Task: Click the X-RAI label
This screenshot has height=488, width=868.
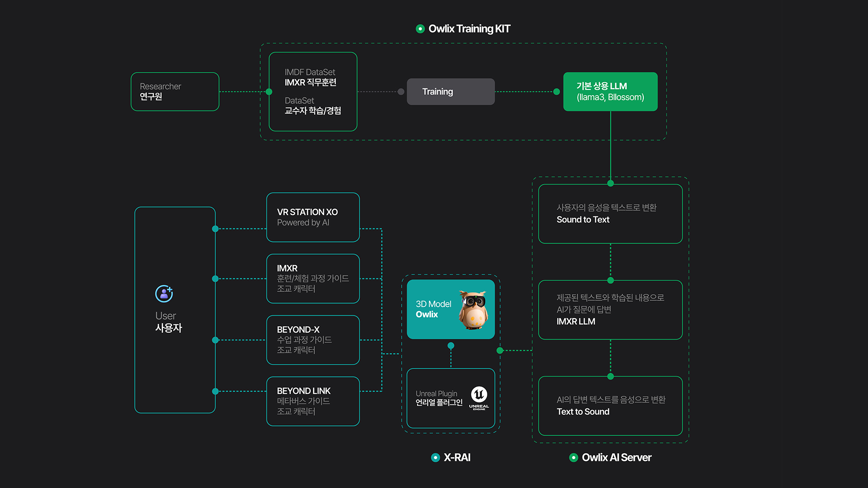Action: pyautogui.click(x=457, y=458)
